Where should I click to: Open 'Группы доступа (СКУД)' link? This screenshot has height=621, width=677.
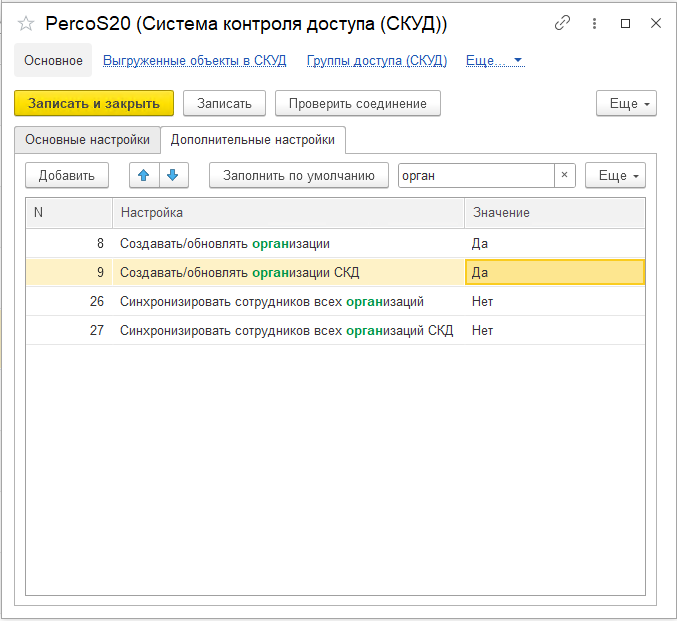pyautogui.click(x=376, y=61)
